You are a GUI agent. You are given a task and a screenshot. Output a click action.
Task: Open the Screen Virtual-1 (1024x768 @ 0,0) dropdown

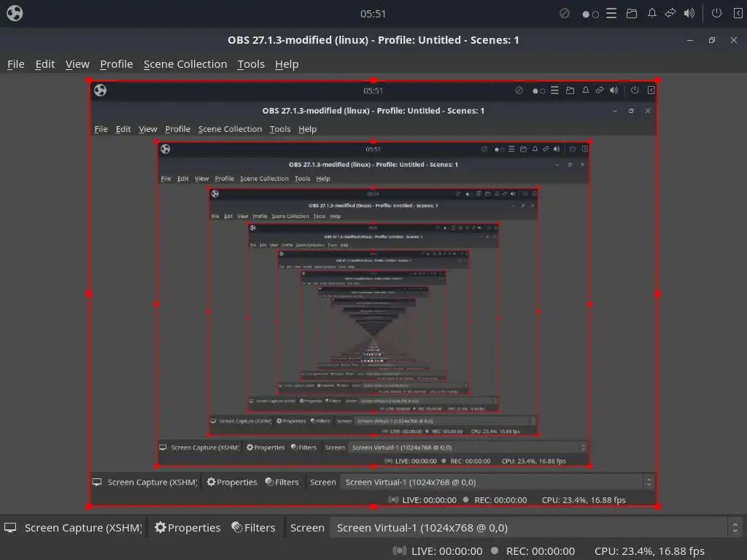[535, 528]
